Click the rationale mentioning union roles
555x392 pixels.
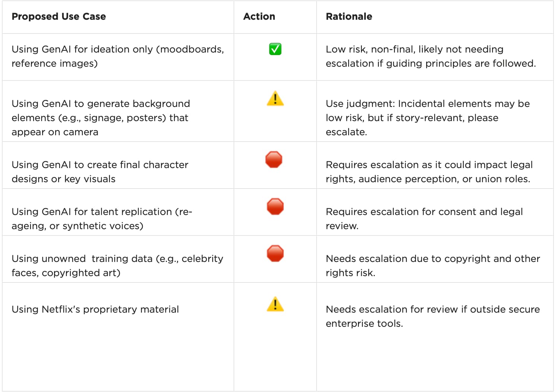[429, 172]
